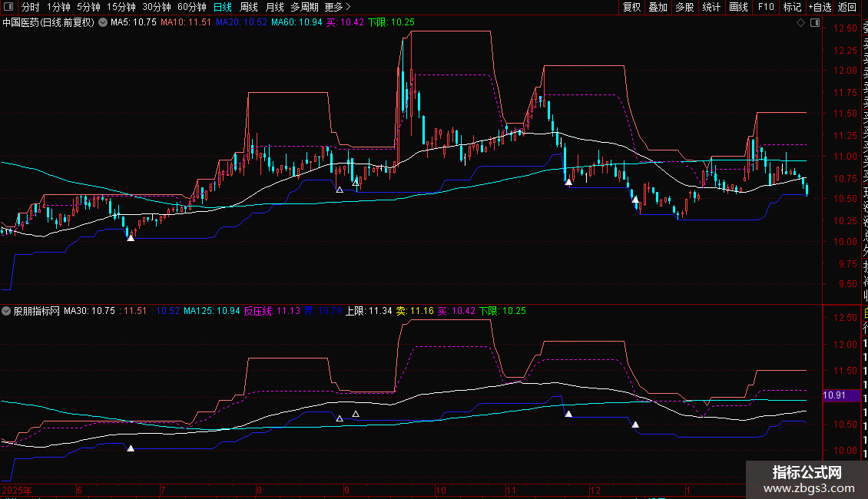
Task: Select the 60分钟 period tab
Action: (x=191, y=7)
